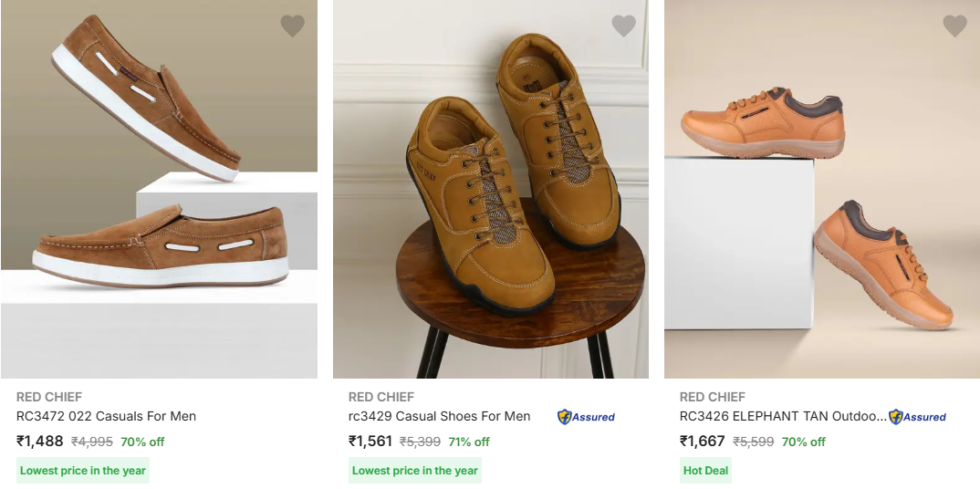Click the ₹1,561 price
This screenshot has width=980, height=489.
[370, 442]
